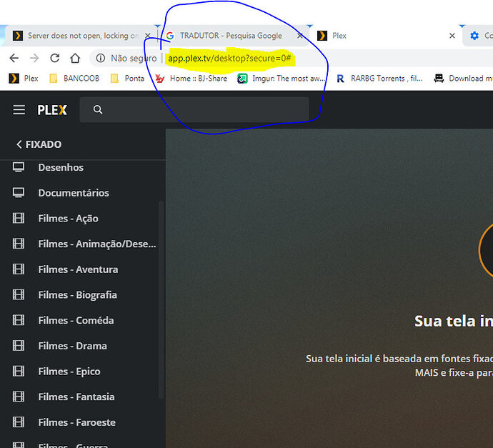Open the Imgur bookmark
The image size is (493, 448).
(x=282, y=79)
